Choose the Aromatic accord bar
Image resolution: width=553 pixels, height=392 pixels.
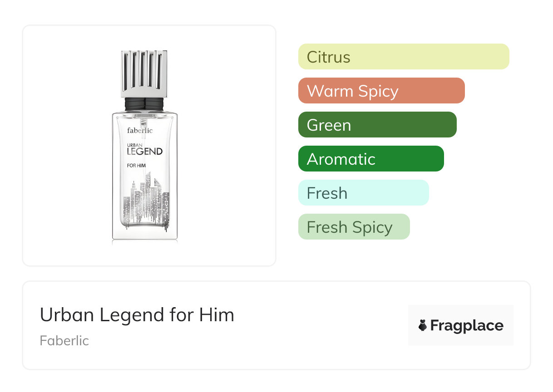coord(370,159)
